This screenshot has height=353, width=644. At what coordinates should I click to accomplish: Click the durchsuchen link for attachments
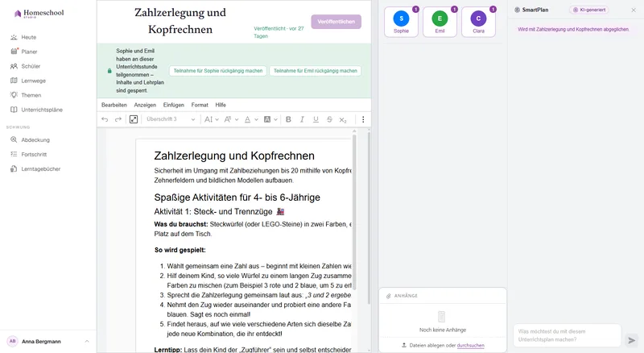pyautogui.click(x=471, y=345)
